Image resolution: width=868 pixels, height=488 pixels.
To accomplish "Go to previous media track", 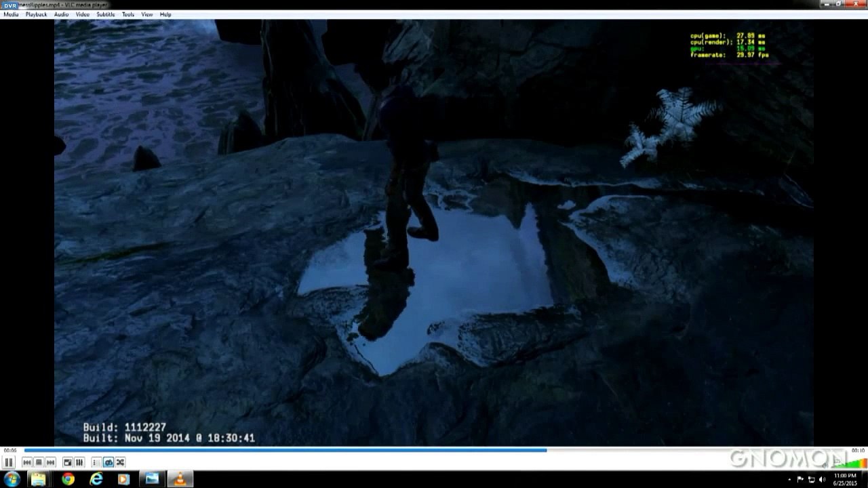I will pos(27,462).
